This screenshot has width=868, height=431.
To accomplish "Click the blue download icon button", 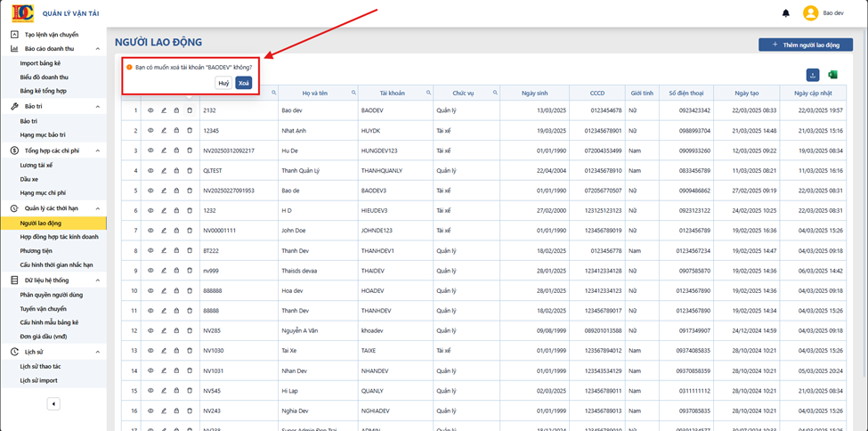I will tap(813, 75).
